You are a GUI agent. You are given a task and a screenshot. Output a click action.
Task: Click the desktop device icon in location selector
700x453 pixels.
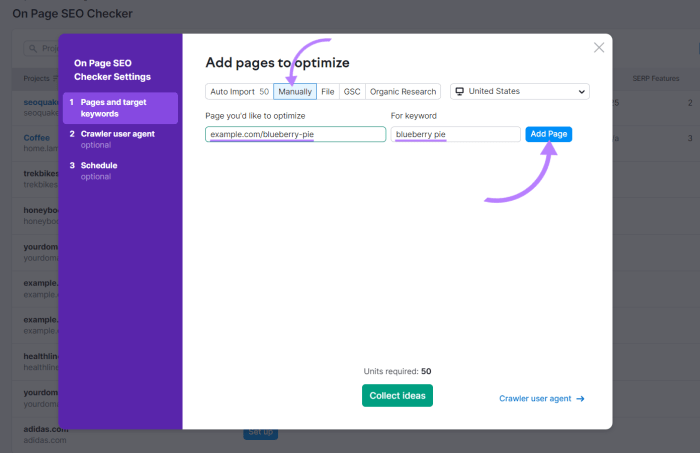pos(459,91)
